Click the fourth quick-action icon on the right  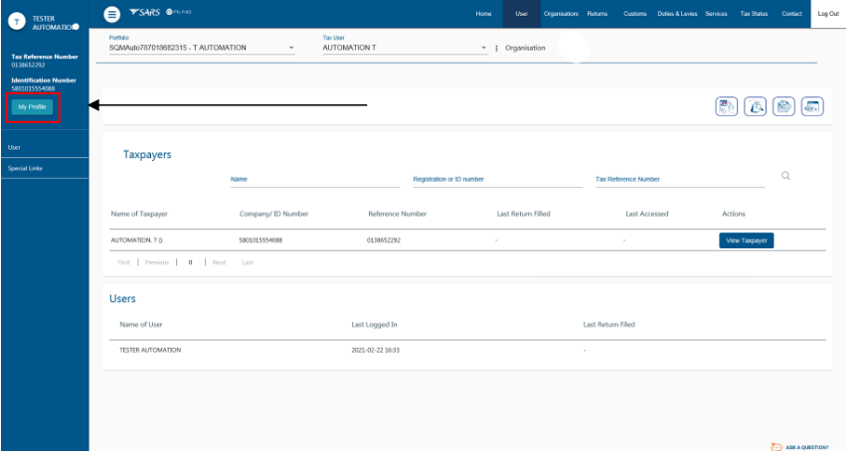(x=812, y=105)
